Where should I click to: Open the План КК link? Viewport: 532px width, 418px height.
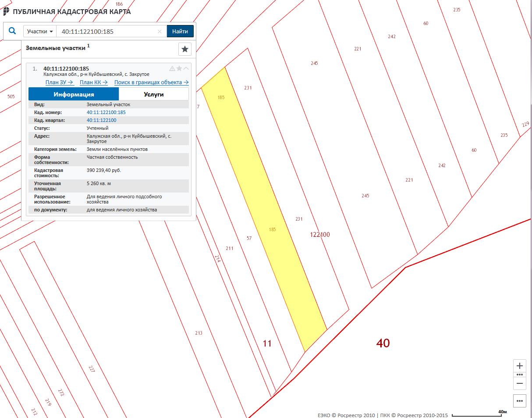94,82
